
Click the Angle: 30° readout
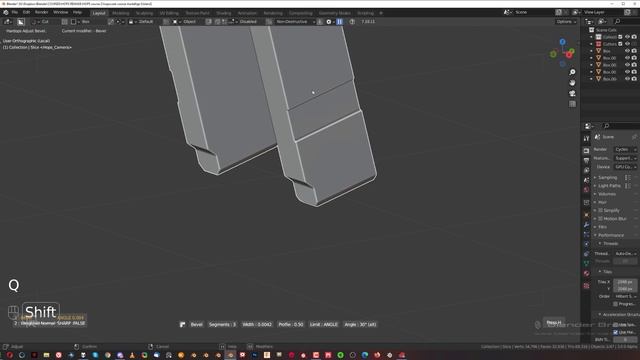tap(360, 324)
